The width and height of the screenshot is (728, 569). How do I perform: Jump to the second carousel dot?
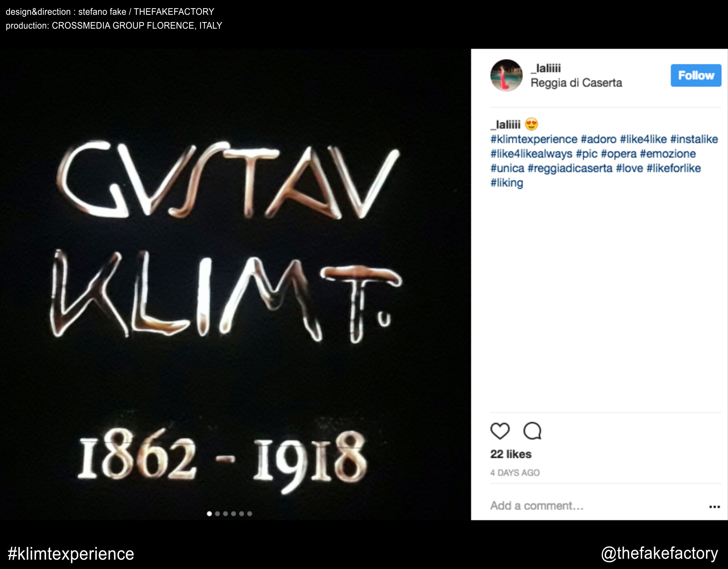coord(217,514)
